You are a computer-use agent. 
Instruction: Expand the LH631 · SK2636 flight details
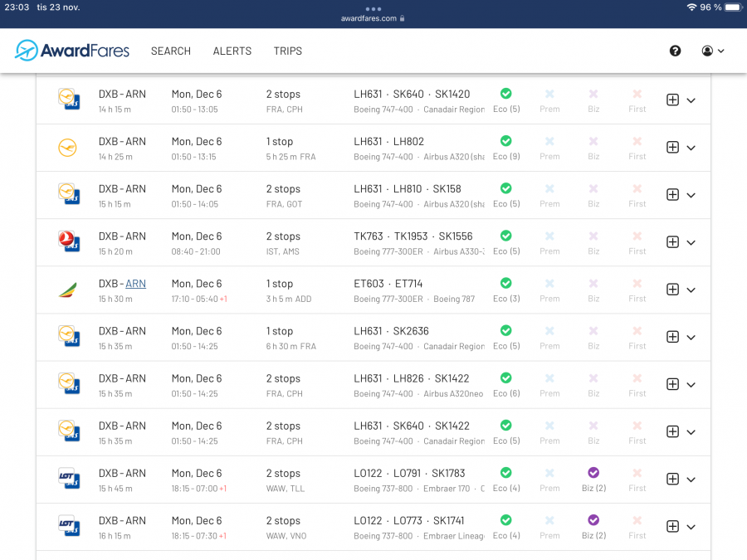[691, 337]
